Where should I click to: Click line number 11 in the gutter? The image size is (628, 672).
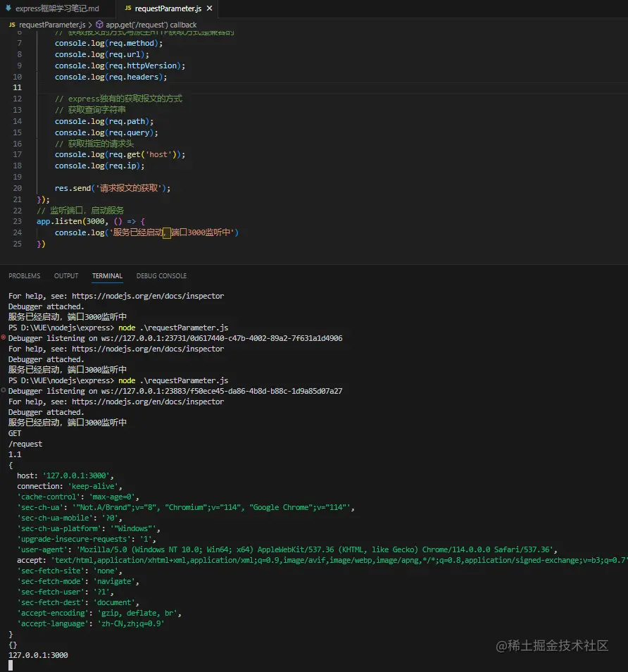pos(17,87)
